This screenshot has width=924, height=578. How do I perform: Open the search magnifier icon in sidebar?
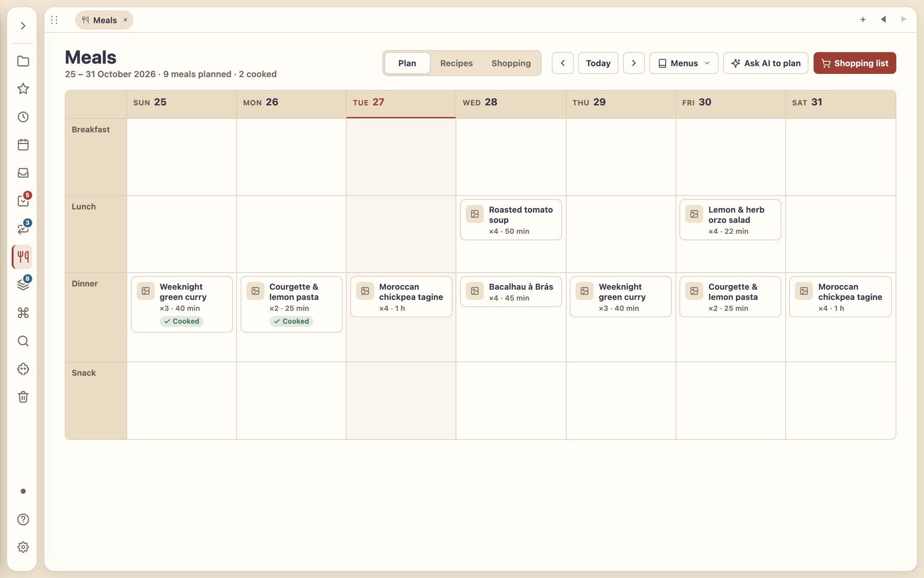pos(23,341)
